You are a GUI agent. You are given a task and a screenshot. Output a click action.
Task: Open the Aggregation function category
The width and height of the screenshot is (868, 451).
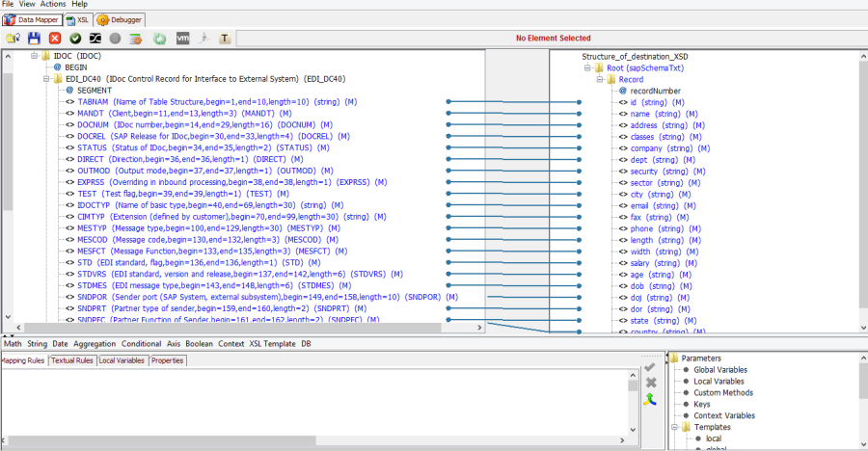click(x=95, y=343)
